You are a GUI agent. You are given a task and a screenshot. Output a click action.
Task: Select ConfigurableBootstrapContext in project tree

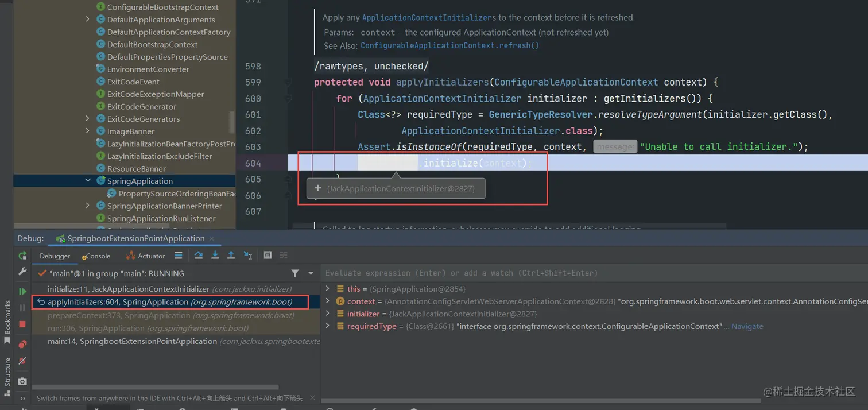click(162, 7)
